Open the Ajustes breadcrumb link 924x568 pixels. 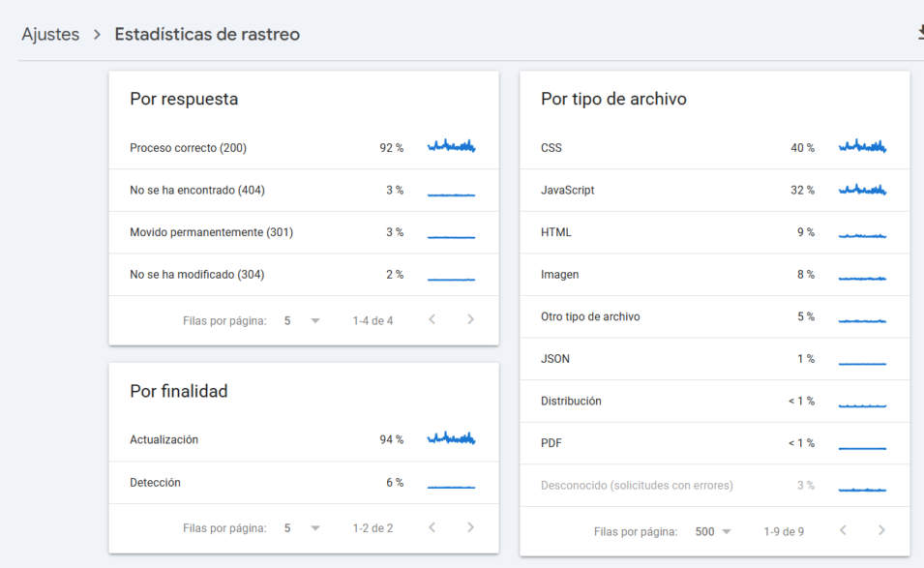click(x=50, y=34)
